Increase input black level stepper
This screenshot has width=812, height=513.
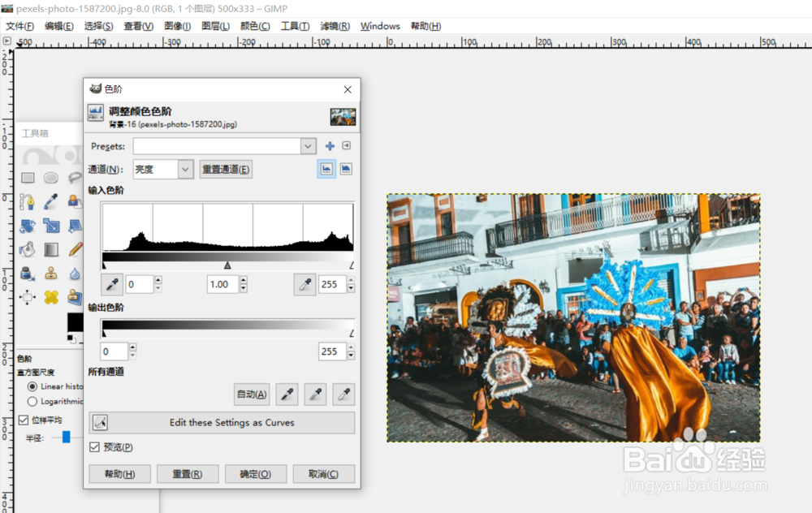tap(158, 280)
